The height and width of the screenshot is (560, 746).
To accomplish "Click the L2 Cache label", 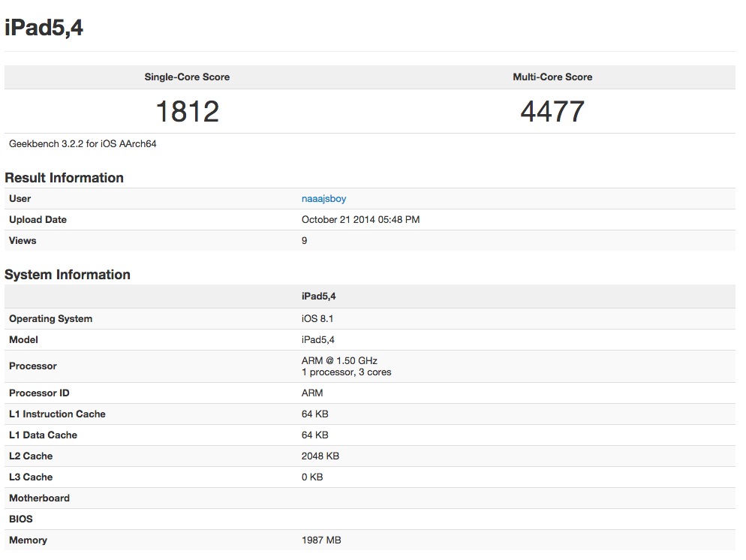I will (31, 456).
